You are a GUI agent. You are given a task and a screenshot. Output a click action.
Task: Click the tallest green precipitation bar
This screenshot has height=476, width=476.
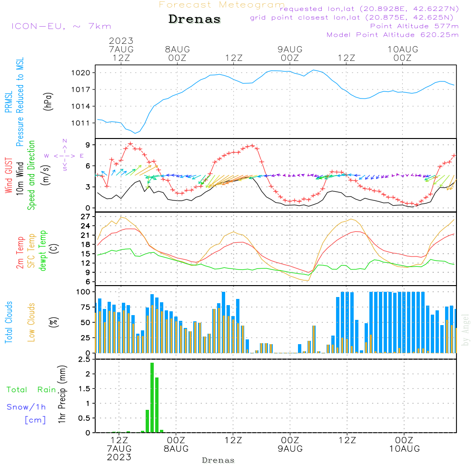click(152, 397)
